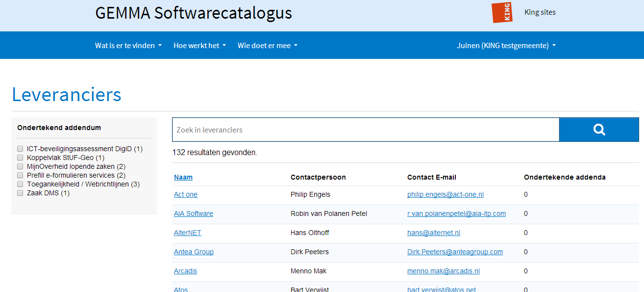Select Toegankelijkheid / Webrichtlijnen checkbox

point(20,184)
